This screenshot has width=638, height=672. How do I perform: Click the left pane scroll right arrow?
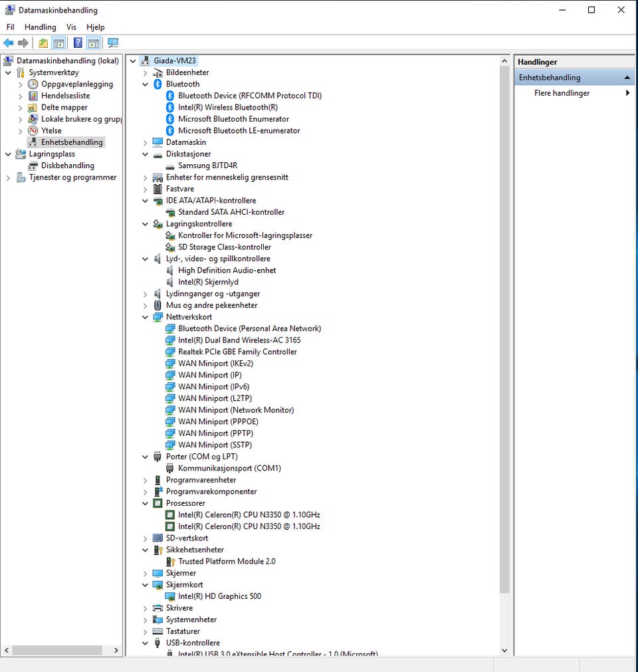[x=116, y=650]
